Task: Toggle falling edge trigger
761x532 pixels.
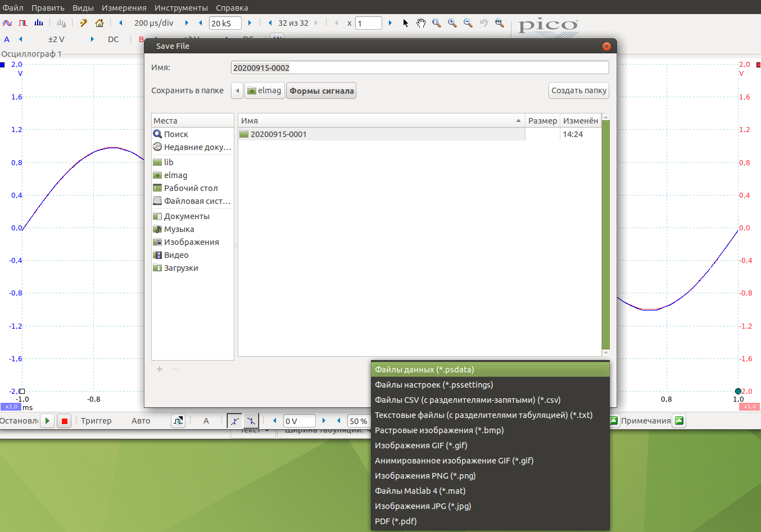Action: [251, 421]
